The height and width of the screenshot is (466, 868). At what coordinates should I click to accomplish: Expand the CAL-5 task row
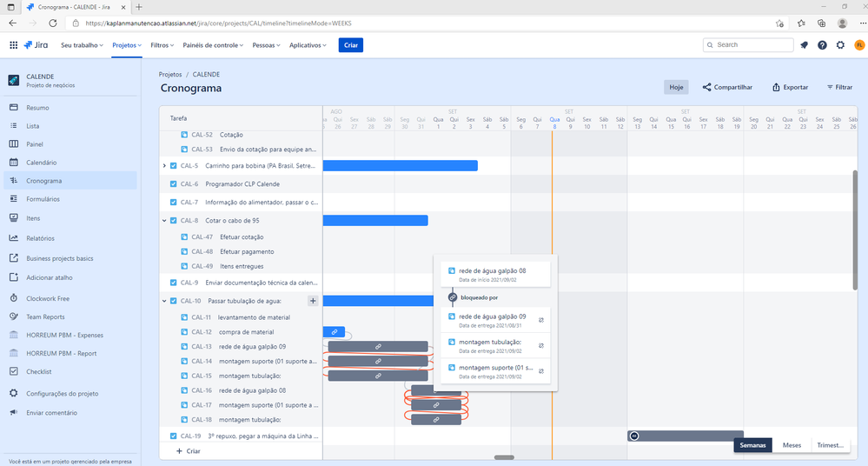[164, 166]
